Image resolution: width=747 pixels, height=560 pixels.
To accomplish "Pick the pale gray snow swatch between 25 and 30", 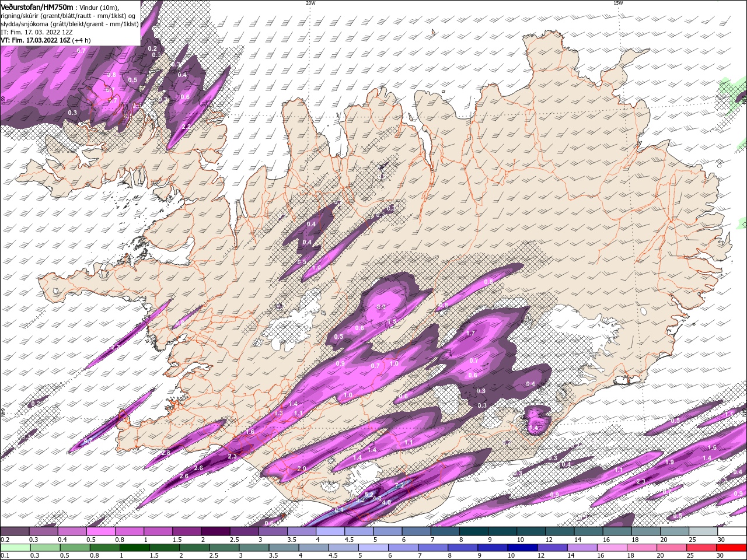I will [x=703, y=531].
